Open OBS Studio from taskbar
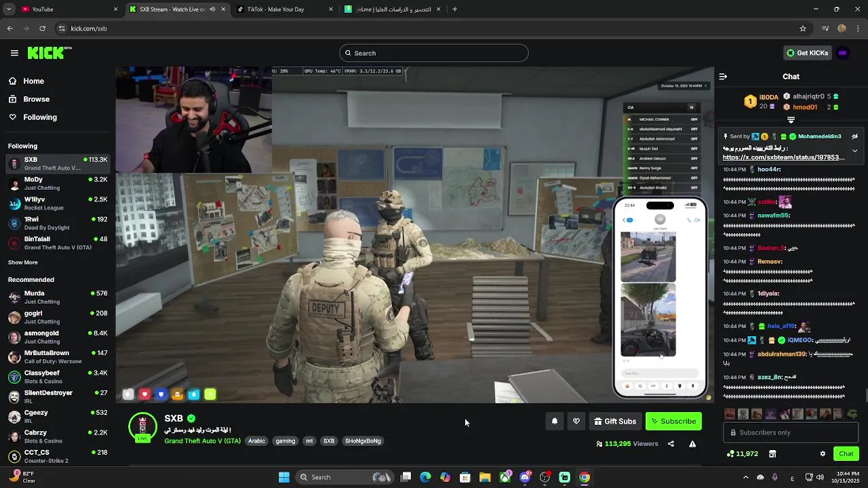Viewport: 868px width, 488px height. [545, 477]
